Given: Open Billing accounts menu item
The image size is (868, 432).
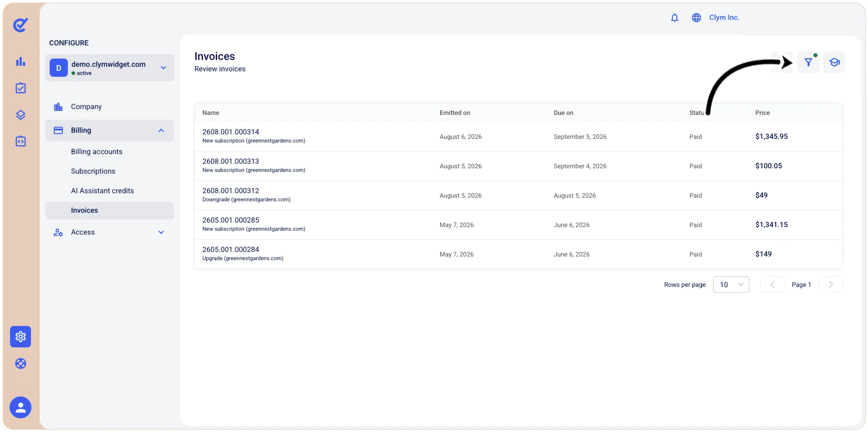Looking at the screenshot, I should coord(96,152).
